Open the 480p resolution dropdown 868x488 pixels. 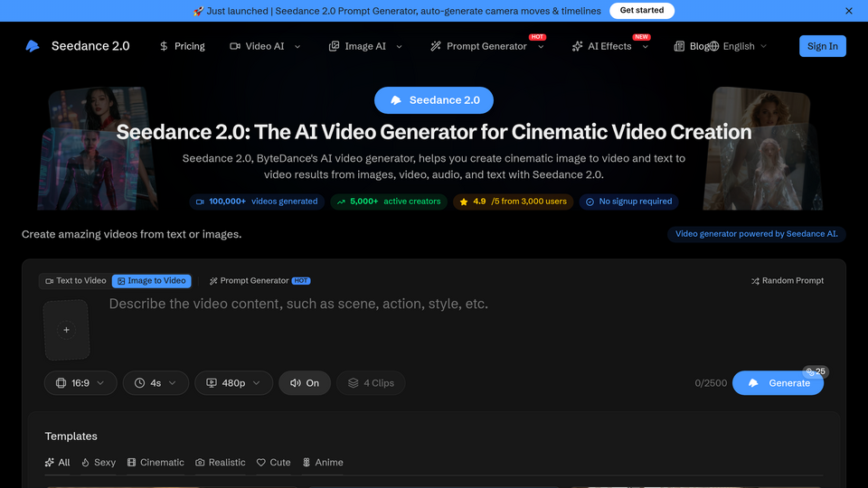[x=233, y=383]
